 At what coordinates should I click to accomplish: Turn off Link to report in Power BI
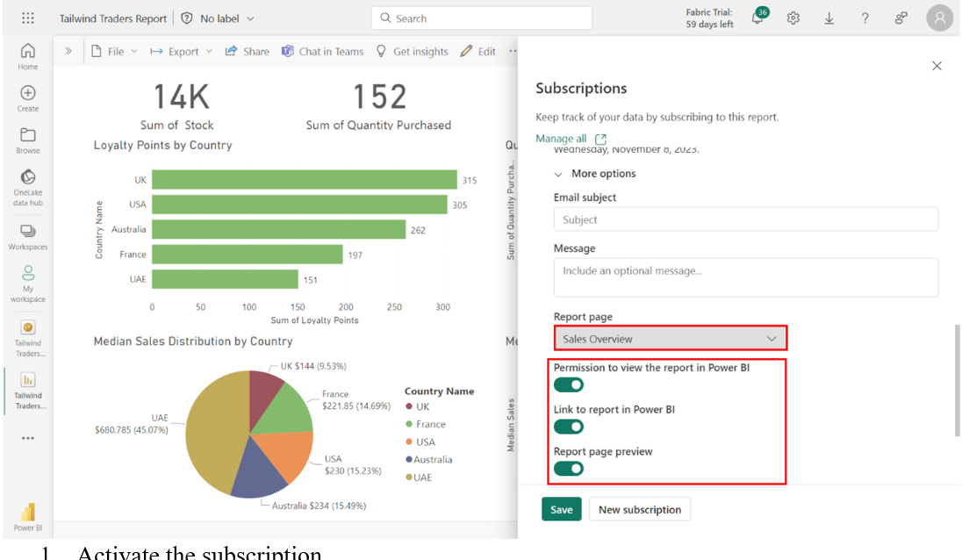point(569,427)
